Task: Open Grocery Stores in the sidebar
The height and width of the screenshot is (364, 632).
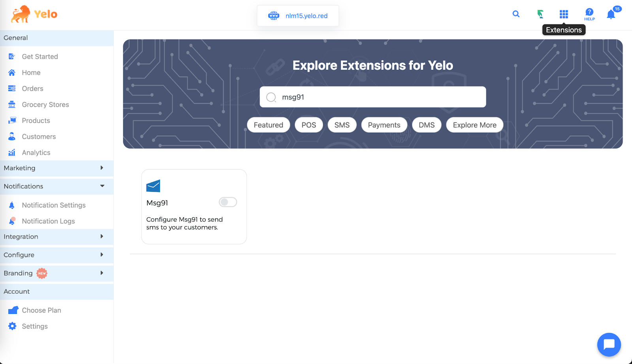Action: [x=45, y=105]
